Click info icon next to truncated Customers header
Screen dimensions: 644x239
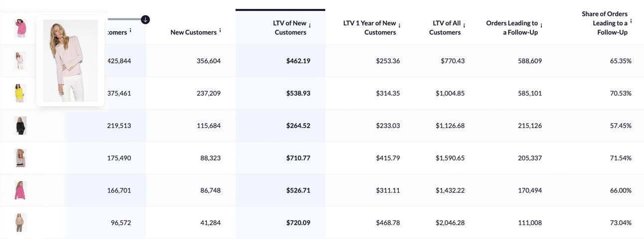pos(131,30)
